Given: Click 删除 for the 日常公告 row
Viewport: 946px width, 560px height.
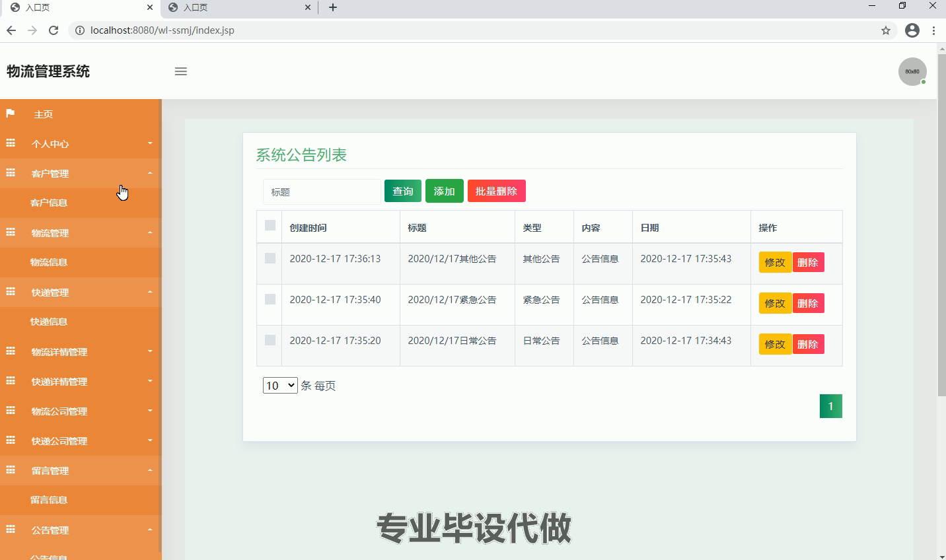Looking at the screenshot, I should coord(808,344).
